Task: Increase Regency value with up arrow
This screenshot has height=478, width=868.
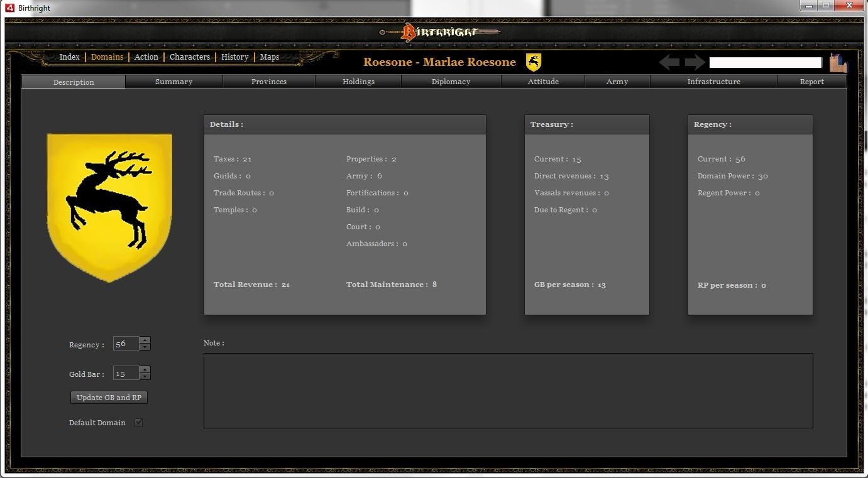Action: pyautogui.click(x=145, y=340)
